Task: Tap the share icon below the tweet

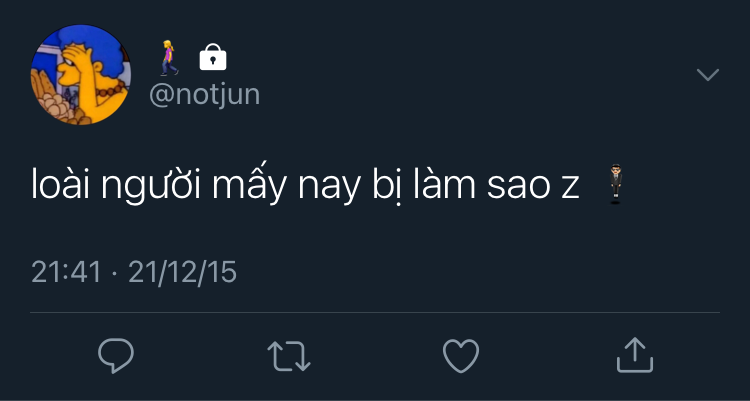Action: [x=634, y=354]
